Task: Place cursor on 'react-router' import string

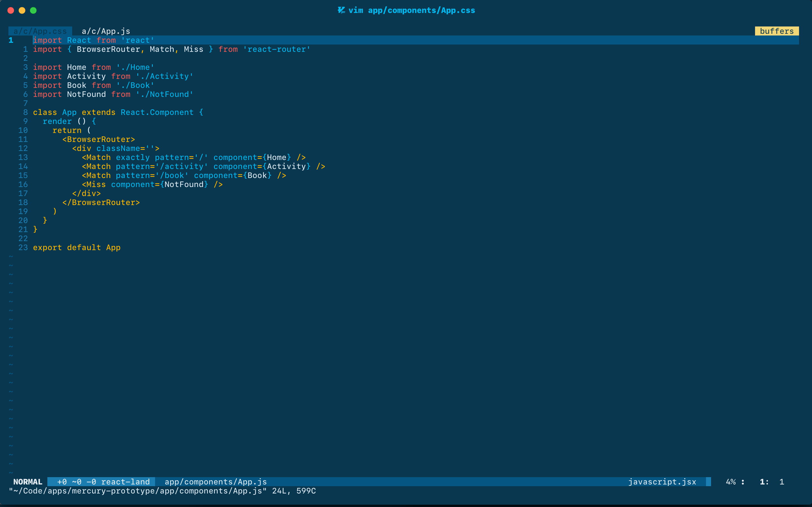Action: coord(277,49)
